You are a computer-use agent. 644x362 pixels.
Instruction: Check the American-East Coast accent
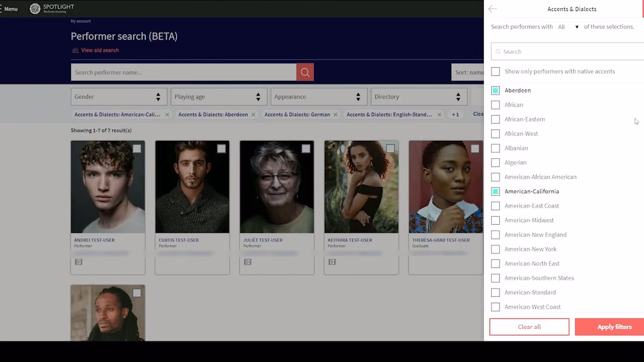(x=496, y=206)
